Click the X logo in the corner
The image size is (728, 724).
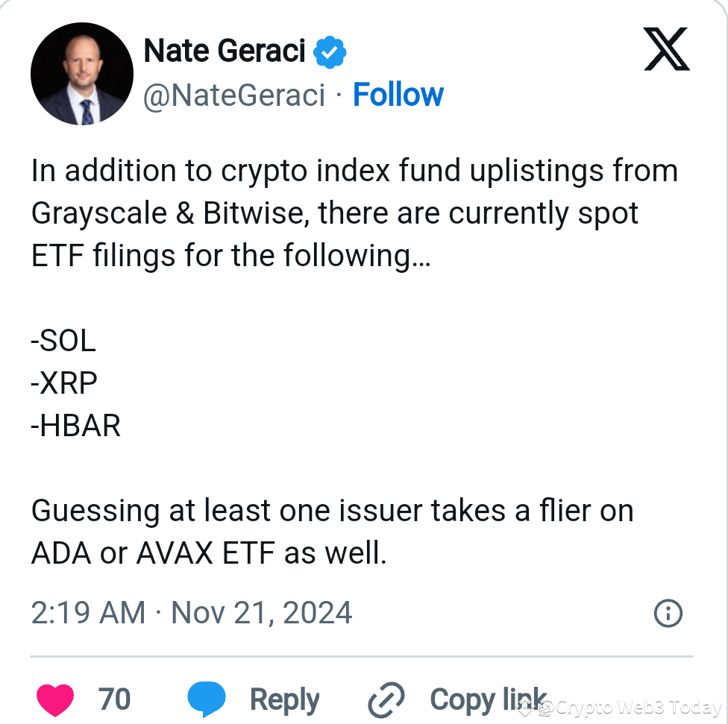[666, 48]
